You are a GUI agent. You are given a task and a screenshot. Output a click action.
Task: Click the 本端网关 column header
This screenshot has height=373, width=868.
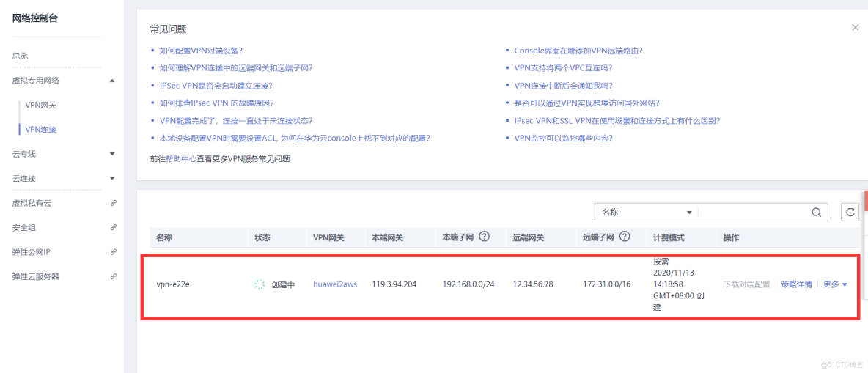(388, 237)
